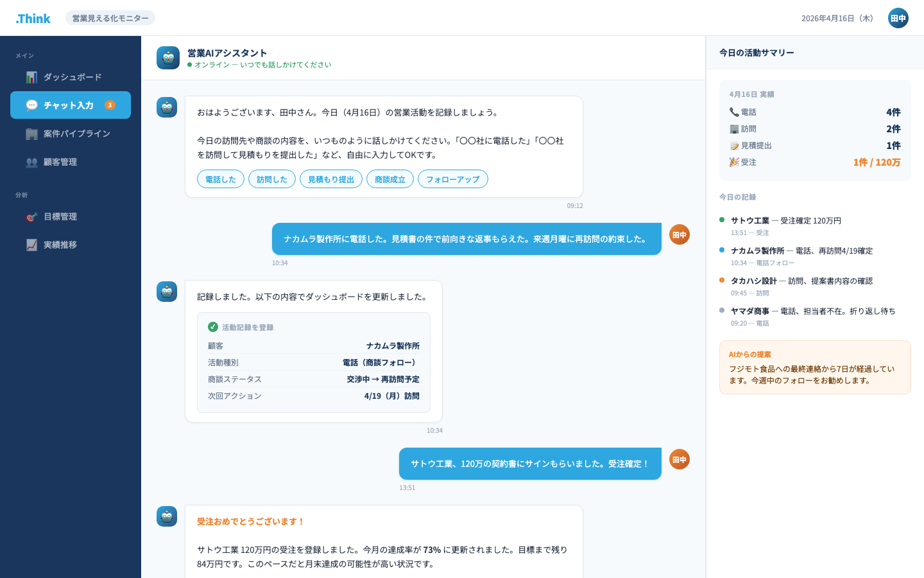Click the 訪問 building icon in summary
This screenshot has height=578, width=924.
pos(734,128)
